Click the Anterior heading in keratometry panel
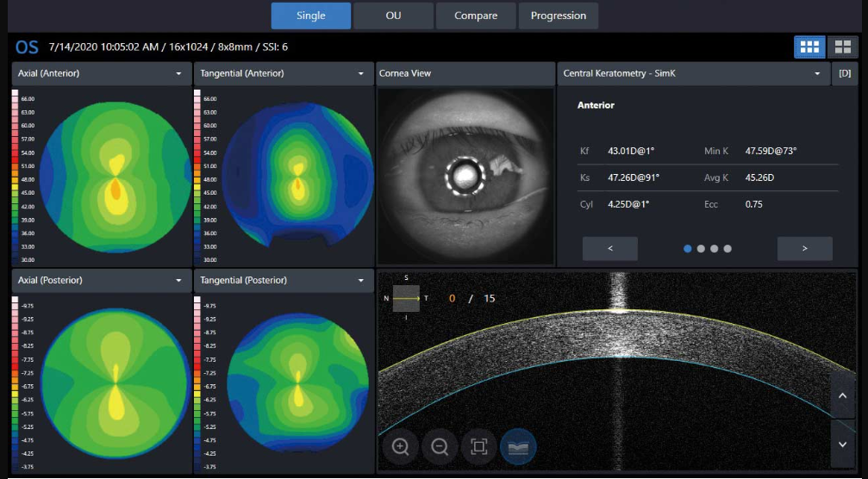The height and width of the screenshot is (479, 868). point(596,105)
